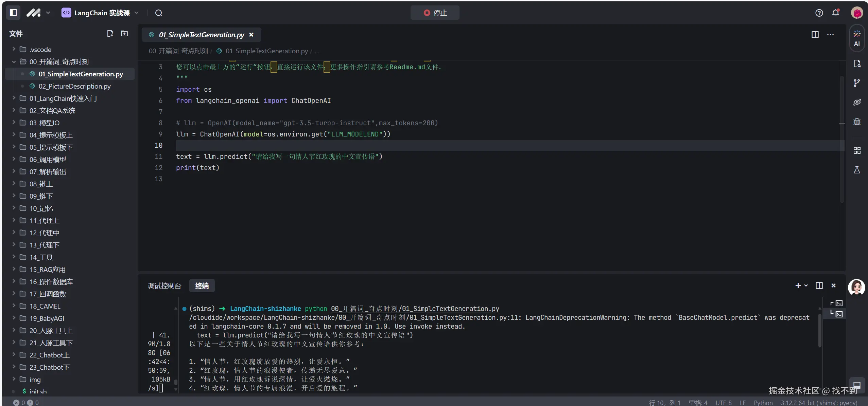Collapse the 00_开篇词_奇点时刻 folder

(59, 62)
